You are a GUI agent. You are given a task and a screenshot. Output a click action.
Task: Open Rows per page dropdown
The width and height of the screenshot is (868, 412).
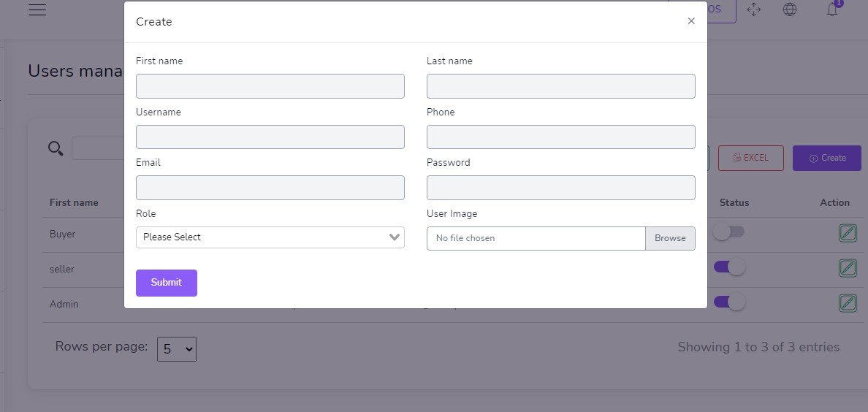click(177, 349)
